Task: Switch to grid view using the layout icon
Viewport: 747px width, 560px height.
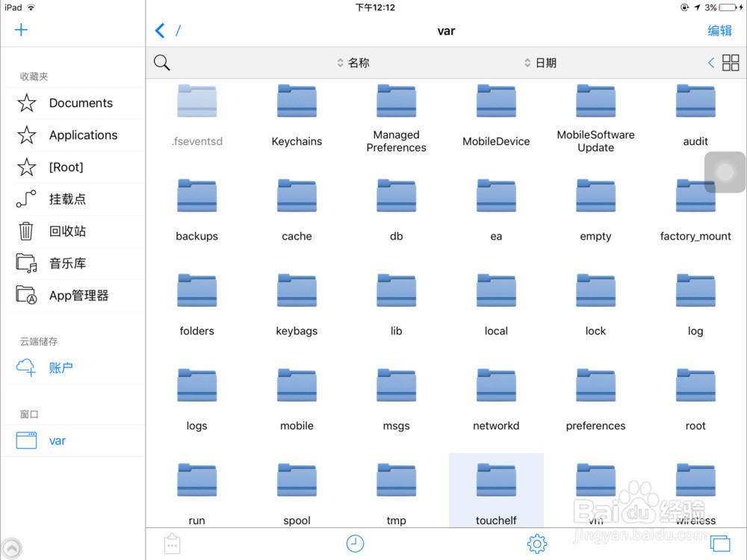Action: tap(731, 63)
